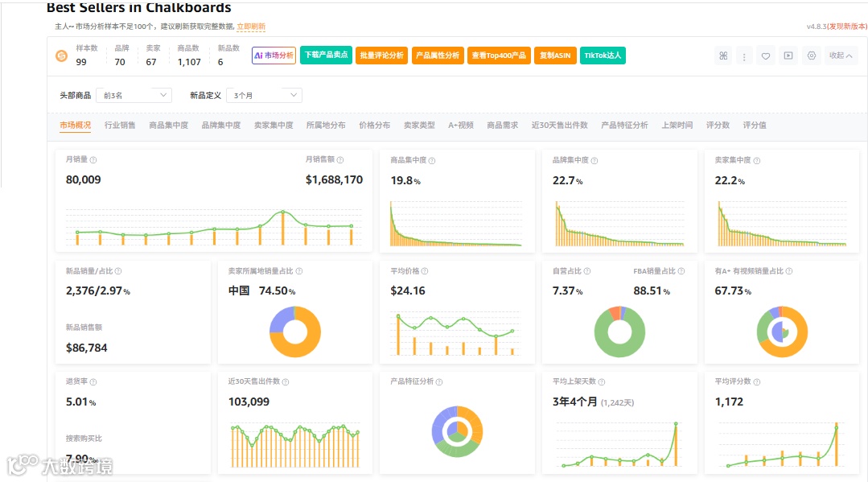Viewport: 868px width, 482px height.
Task: Click the heart favorite icon
Action: pyautogui.click(x=766, y=56)
